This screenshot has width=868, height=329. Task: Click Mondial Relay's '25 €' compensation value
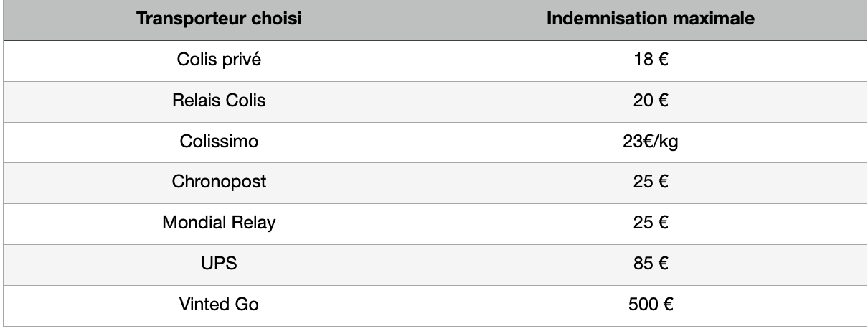(x=652, y=223)
